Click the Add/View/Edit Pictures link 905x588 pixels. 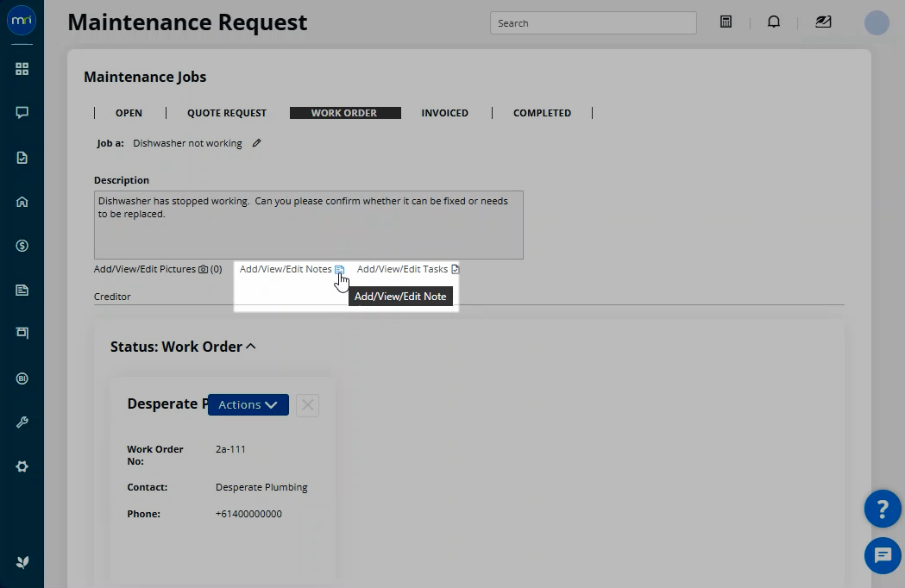145,269
